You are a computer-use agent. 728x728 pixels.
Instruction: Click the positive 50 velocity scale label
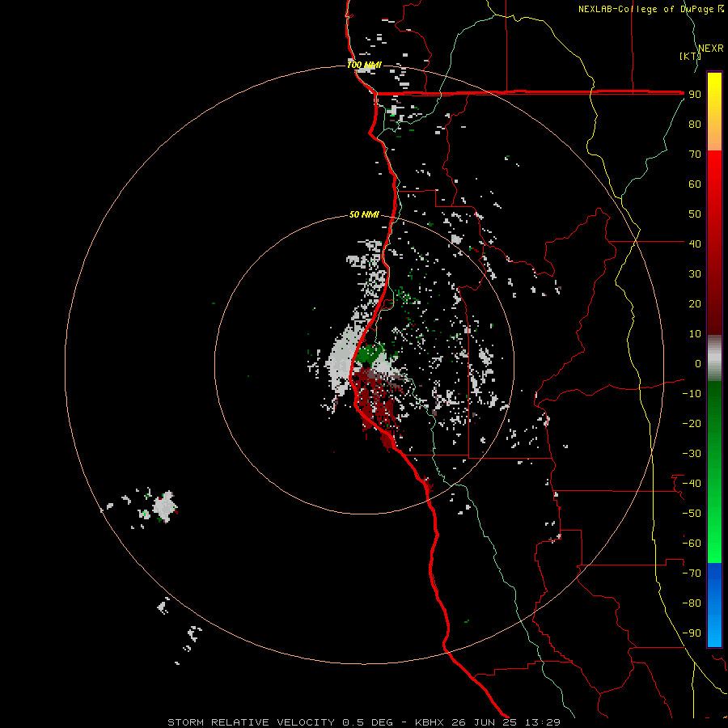[x=695, y=214]
